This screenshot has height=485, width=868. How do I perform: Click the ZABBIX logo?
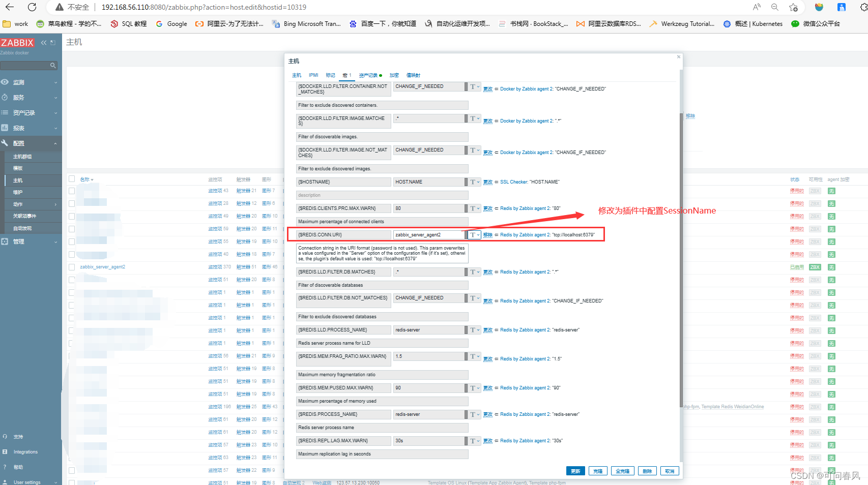coord(17,43)
